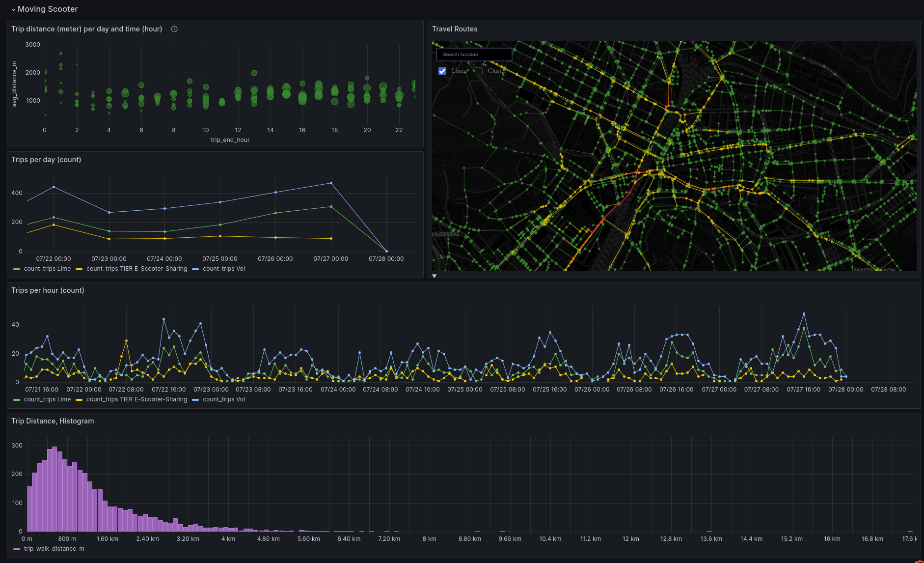This screenshot has height=563, width=924.
Task: Uncheck the Lines checkbox on the map
Action: pyautogui.click(x=442, y=71)
